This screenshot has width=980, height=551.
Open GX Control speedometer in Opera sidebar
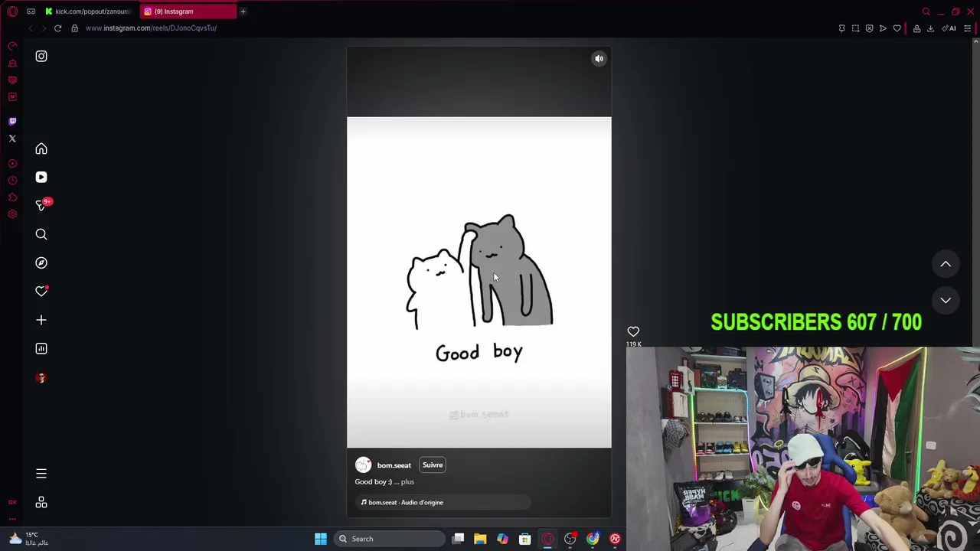pyautogui.click(x=12, y=47)
